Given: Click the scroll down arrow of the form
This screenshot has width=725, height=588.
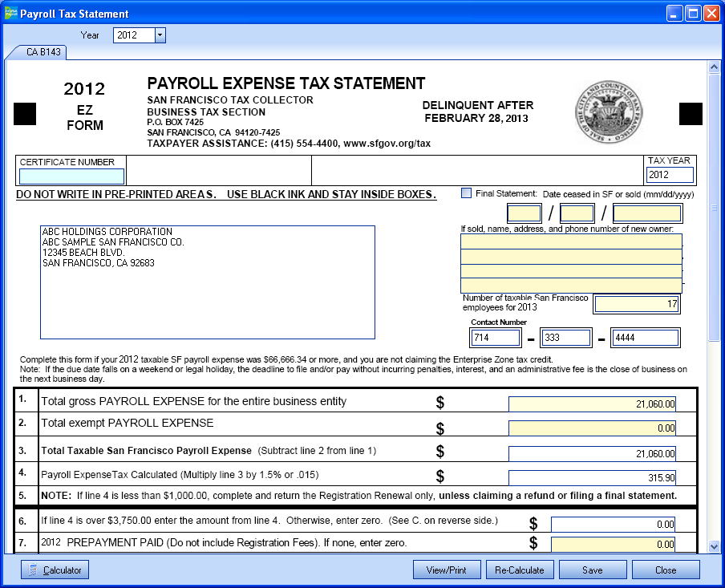Looking at the screenshot, I should pos(713,545).
